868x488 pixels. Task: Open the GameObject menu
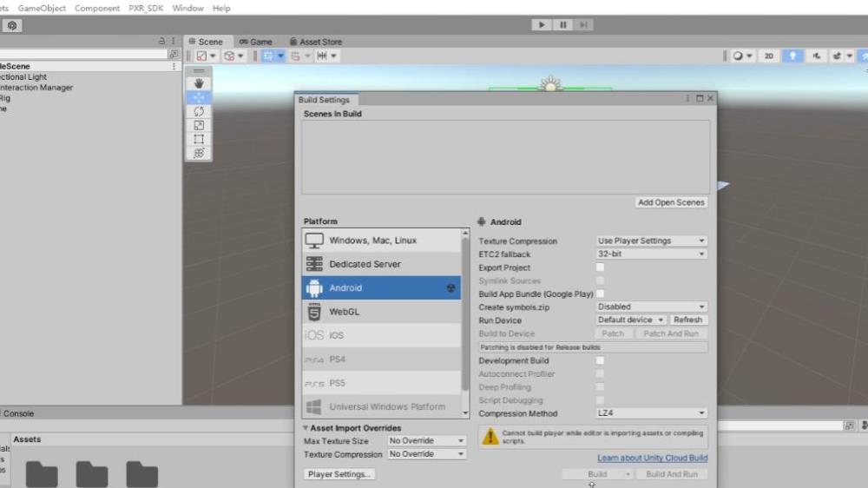[42, 9]
